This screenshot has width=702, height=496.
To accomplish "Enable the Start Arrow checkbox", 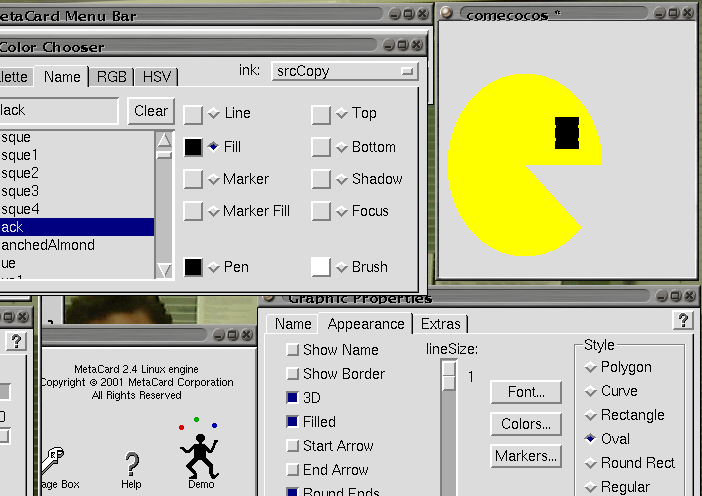I will click(292, 446).
